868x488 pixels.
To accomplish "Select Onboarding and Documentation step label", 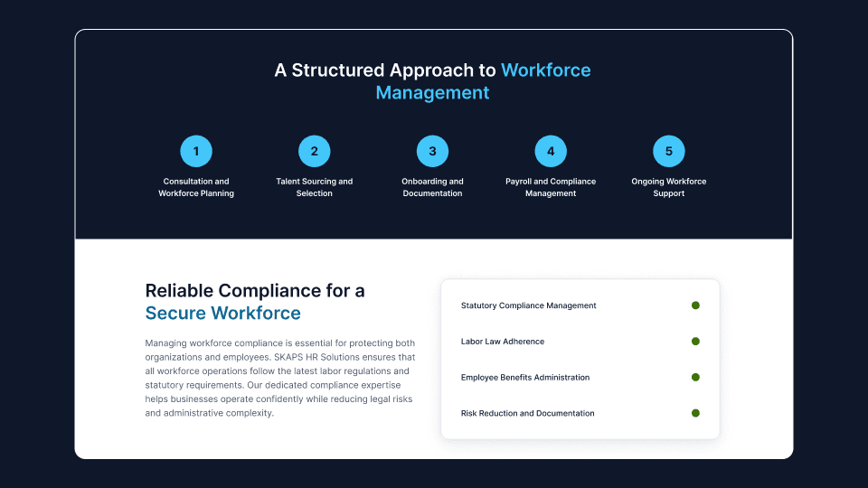I will 432,187.
